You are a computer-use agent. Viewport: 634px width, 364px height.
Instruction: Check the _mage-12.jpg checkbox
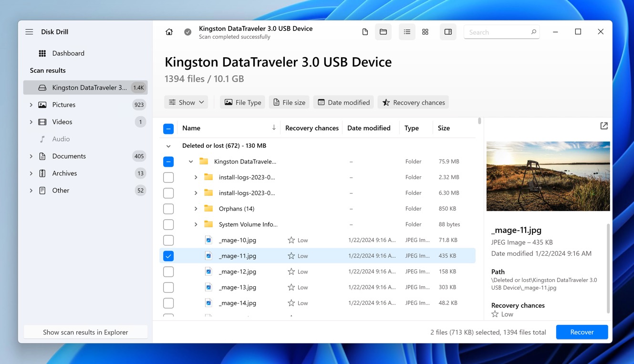[168, 272]
